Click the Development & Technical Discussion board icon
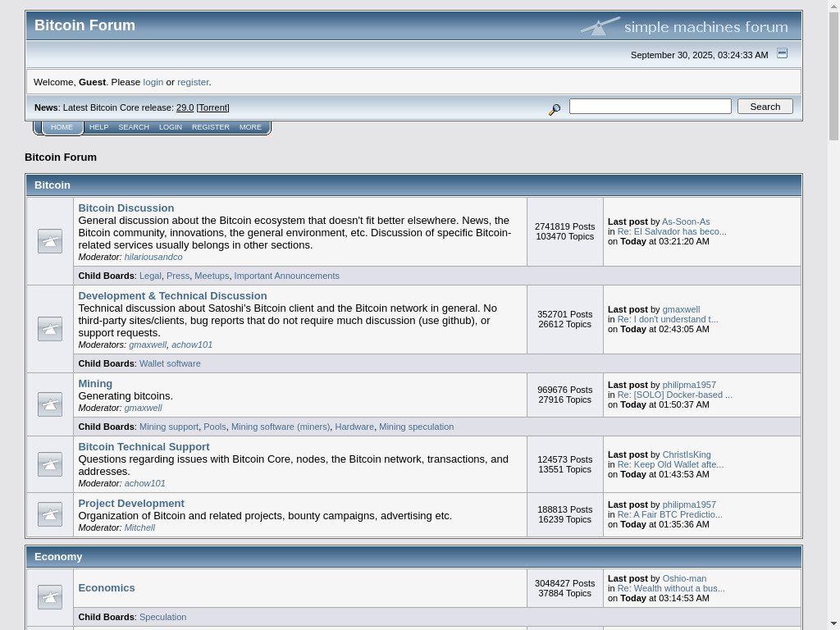Image resolution: width=840 pixels, height=630 pixels. pyautogui.click(x=50, y=329)
